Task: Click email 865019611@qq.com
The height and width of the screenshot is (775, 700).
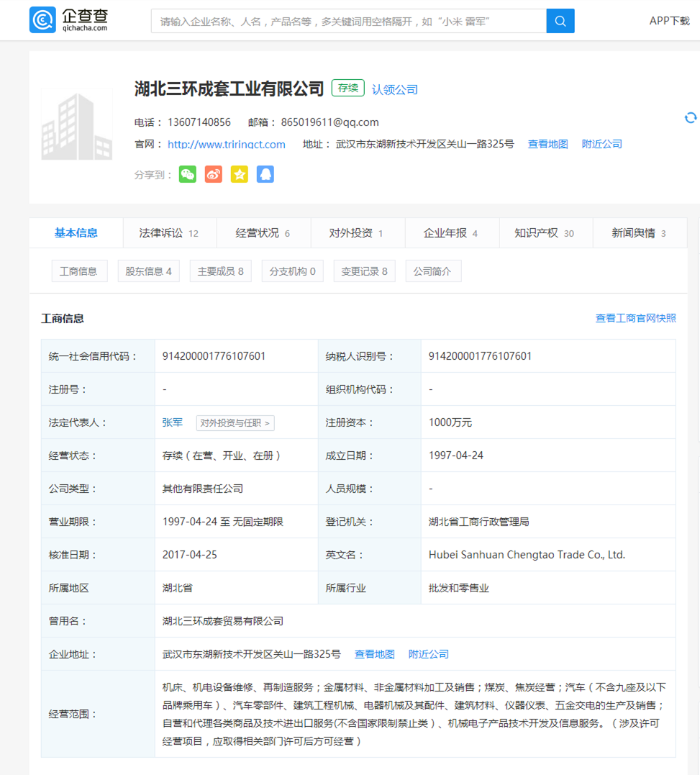Action: [330, 122]
